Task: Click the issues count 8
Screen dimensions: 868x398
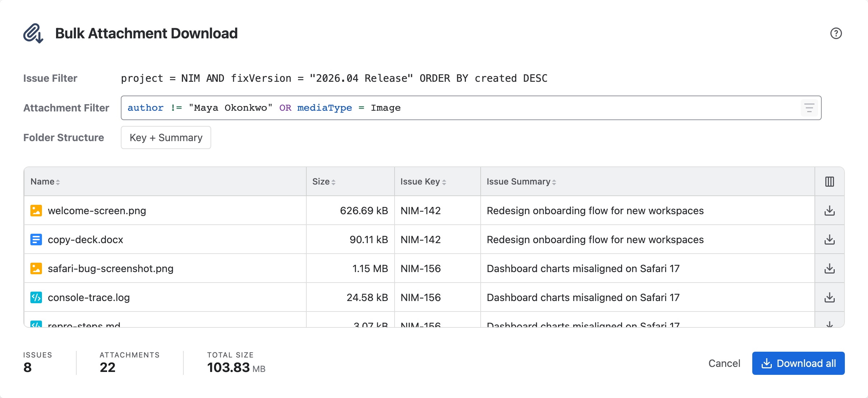Action: [27, 368]
